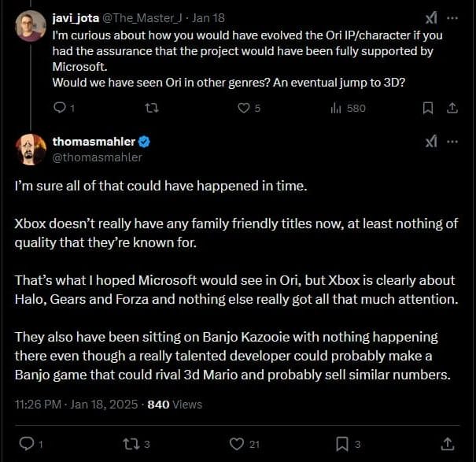Screen dimensions: 476x462
Task: Open thomasmahler's profile avatar
Action: [30, 149]
